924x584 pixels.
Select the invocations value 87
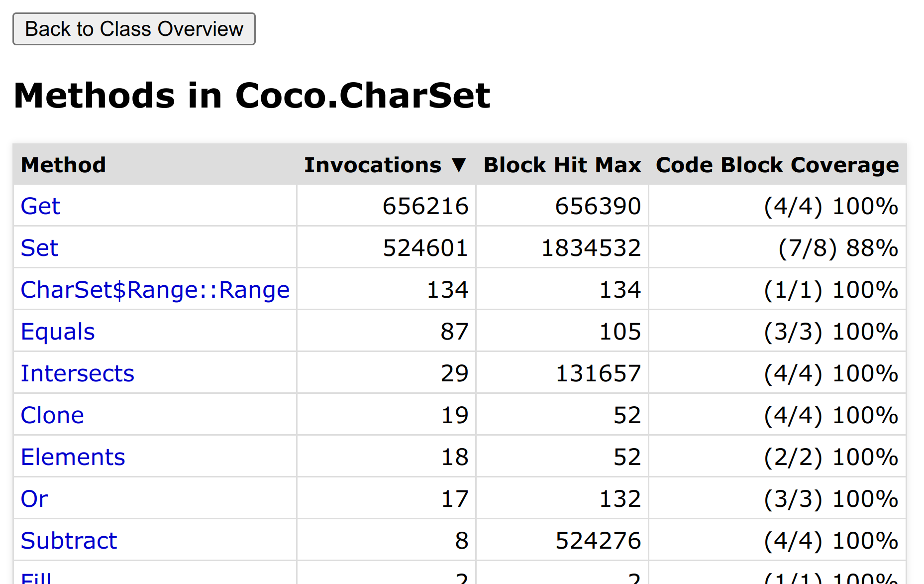[454, 332]
